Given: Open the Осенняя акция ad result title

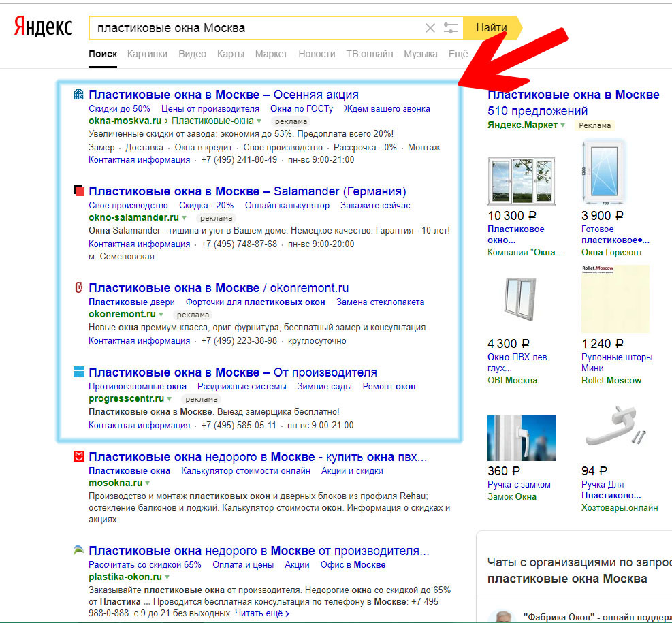Looking at the screenshot, I should [223, 94].
